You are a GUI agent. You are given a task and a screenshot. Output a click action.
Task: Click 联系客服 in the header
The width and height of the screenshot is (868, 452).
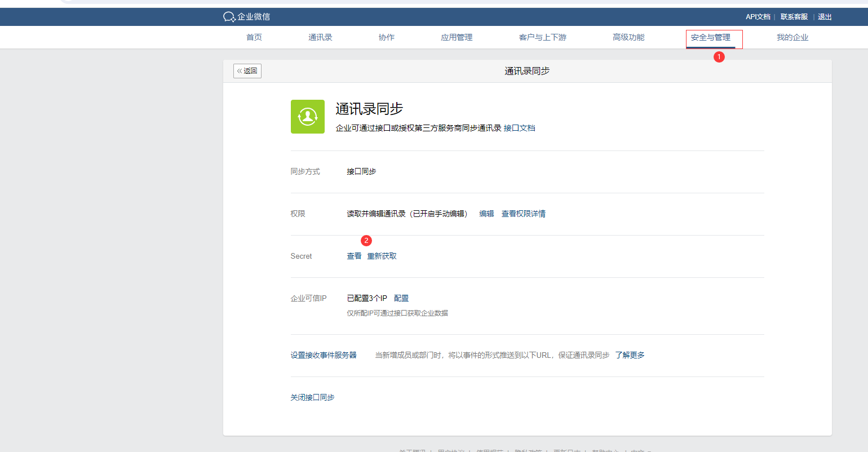(794, 17)
